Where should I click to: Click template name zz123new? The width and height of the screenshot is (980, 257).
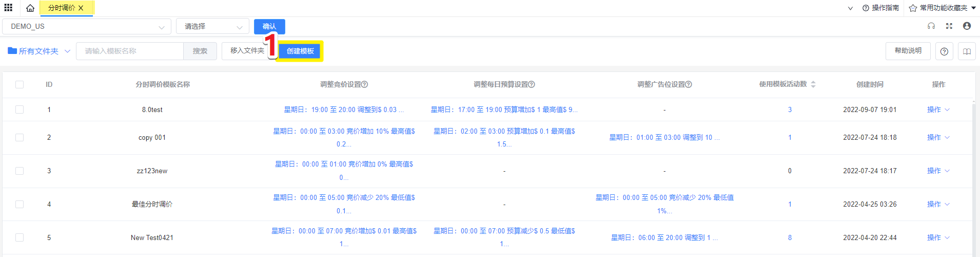pyautogui.click(x=152, y=171)
